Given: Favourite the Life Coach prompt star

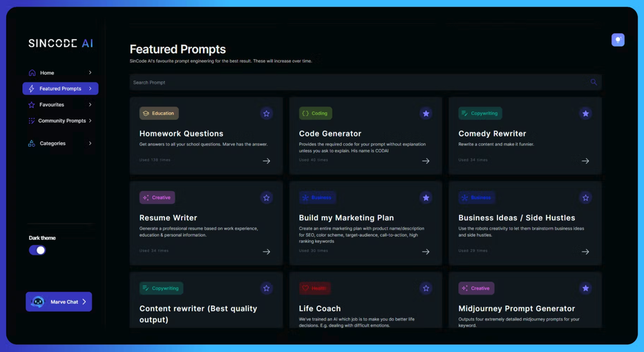Looking at the screenshot, I should (x=426, y=288).
